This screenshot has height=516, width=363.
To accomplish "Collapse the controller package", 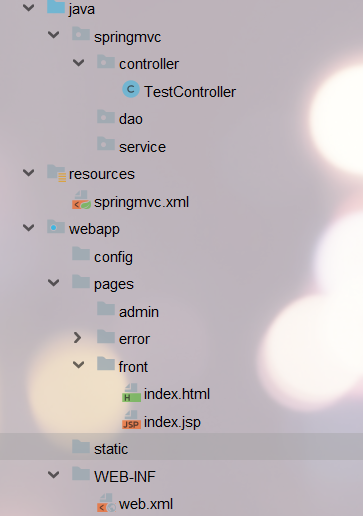I will pyautogui.click(x=79, y=62).
